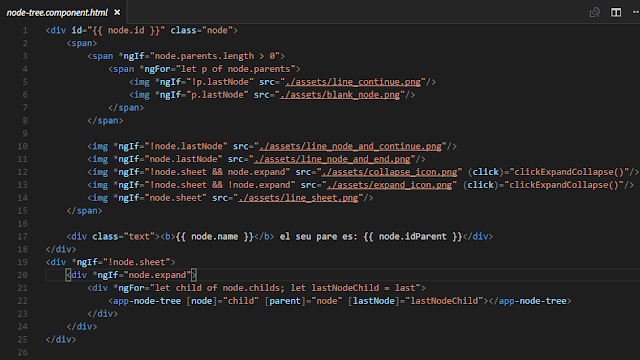Click the opening <span> tag on line 2
The image size is (640, 360).
(x=82, y=43)
